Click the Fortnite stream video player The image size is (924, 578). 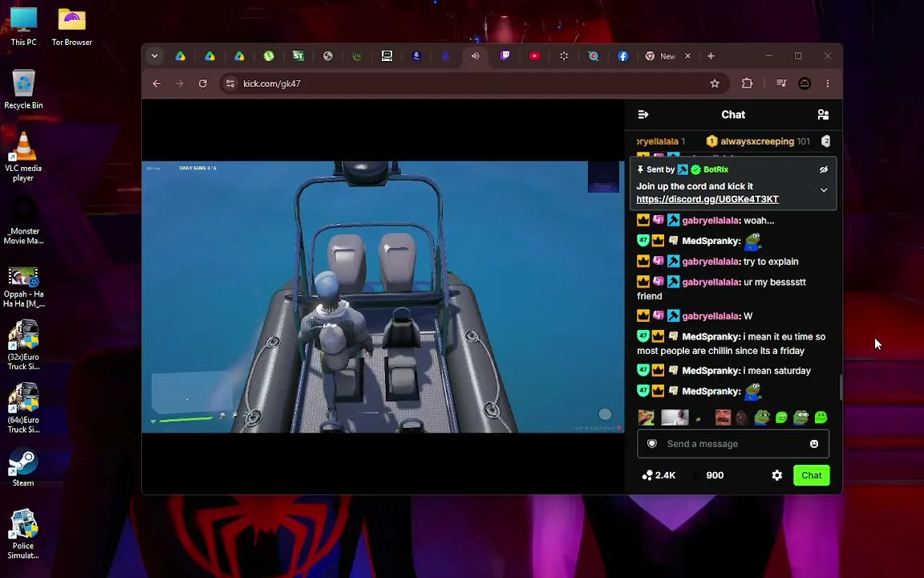coord(383,297)
